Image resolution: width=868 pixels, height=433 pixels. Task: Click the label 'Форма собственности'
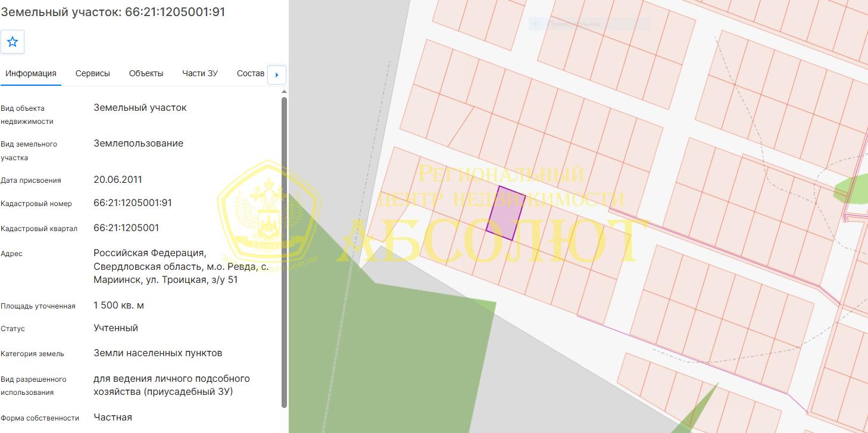pos(40,418)
